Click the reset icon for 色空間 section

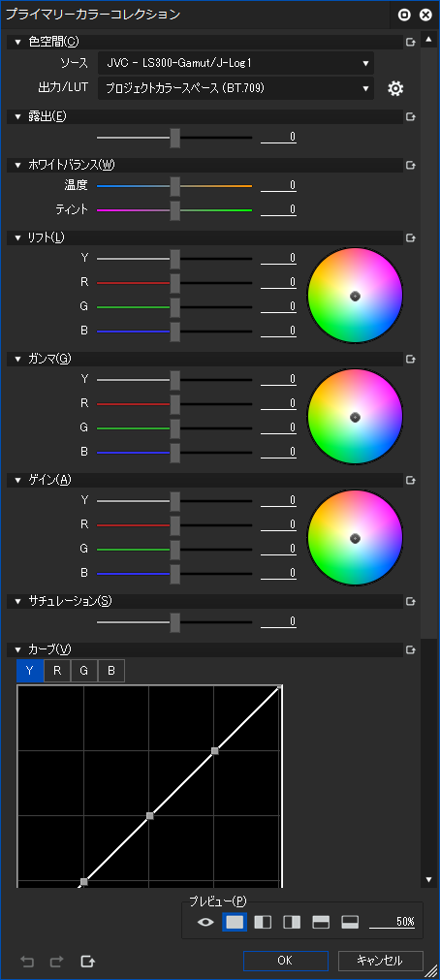pyautogui.click(x=411, y=43)
